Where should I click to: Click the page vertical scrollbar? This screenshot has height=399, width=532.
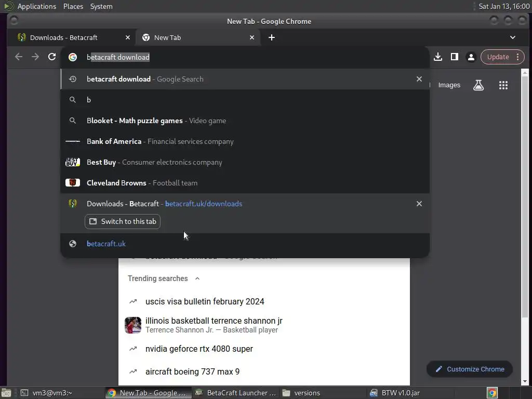tap(525, 197)
